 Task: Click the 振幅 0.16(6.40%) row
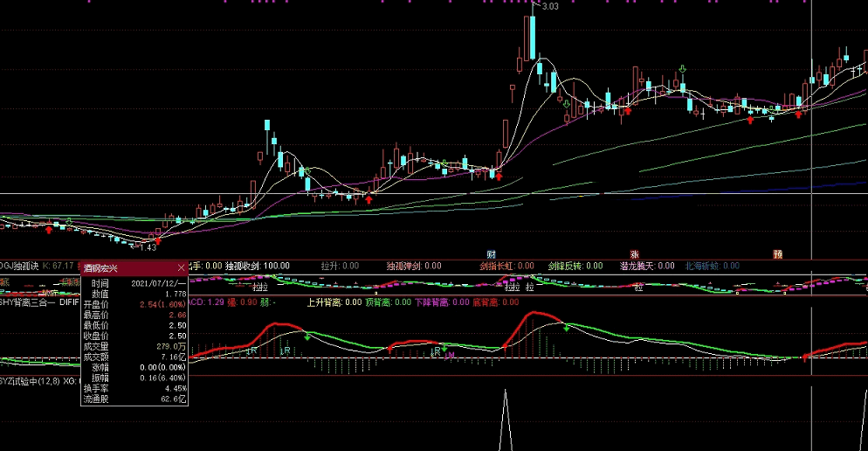point(134,378)
